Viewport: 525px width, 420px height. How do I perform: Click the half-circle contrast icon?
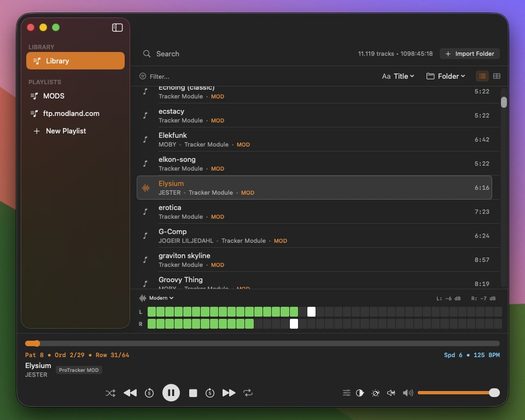[x=360, y=393]
